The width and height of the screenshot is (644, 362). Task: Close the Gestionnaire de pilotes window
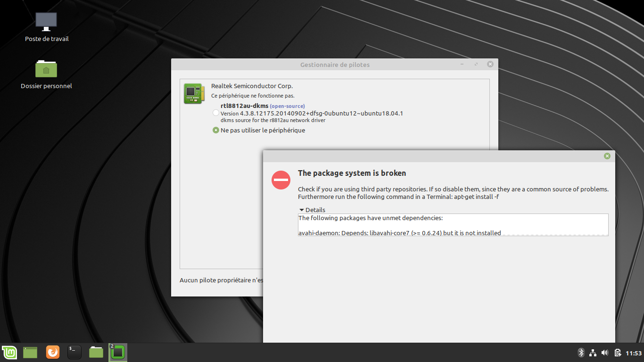(x=490, y=64)
